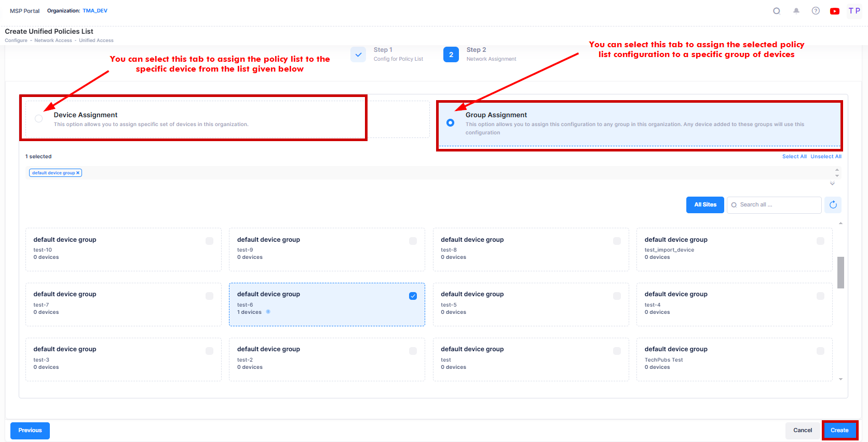Click the TMA_DEV organization selector
868x442 pixels.
[95, 11]
